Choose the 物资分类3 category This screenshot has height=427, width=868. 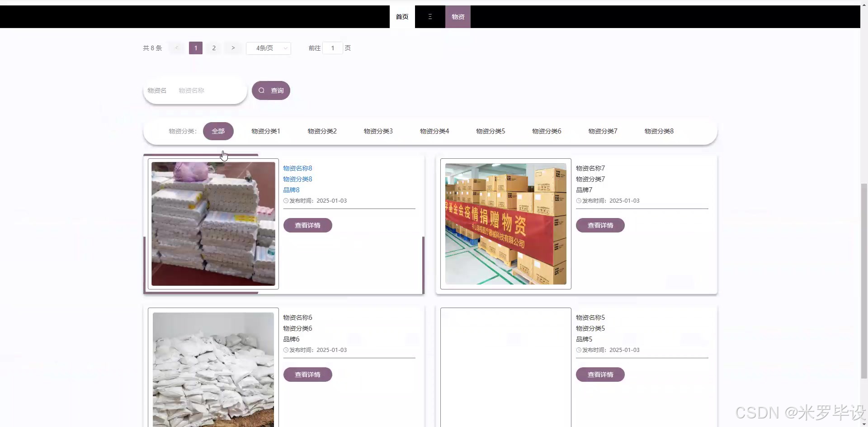pyautogui.click(x=378, y=131)
